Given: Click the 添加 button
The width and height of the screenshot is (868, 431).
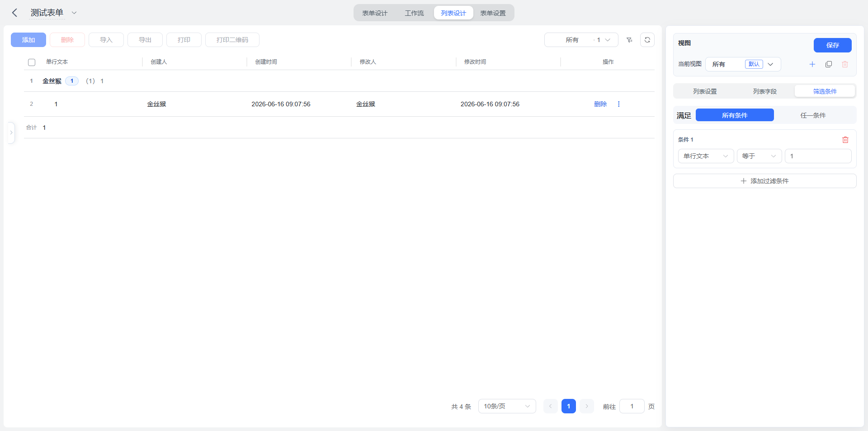Looking at the screenshot, I should (28, 40).
